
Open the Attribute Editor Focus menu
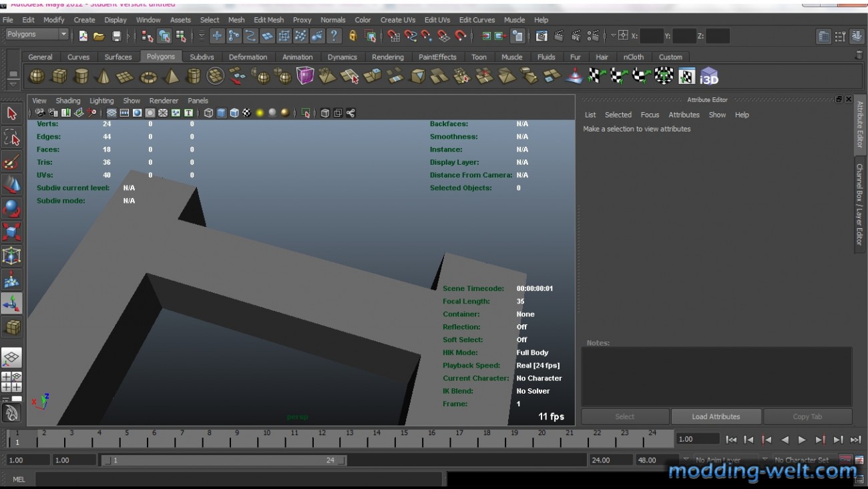650,115
